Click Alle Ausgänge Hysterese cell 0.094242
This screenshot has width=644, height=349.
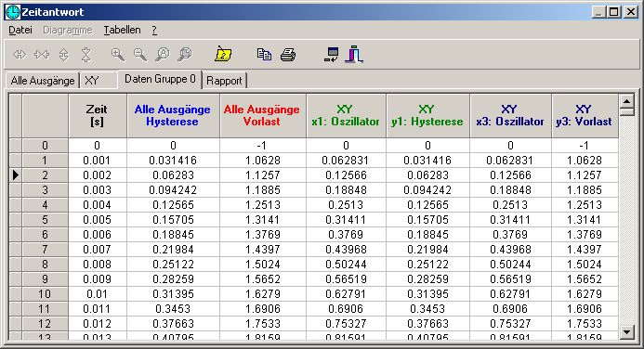pos(173,190)
